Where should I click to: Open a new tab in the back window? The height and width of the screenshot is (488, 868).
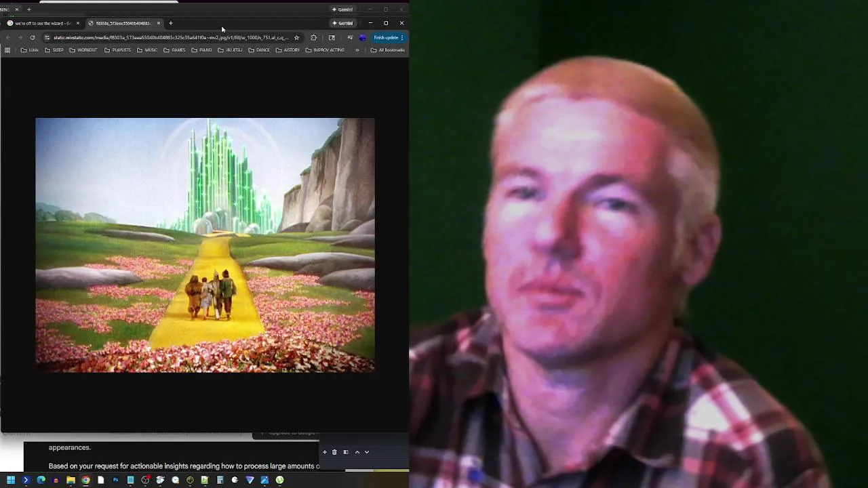(x=28, y=9)
